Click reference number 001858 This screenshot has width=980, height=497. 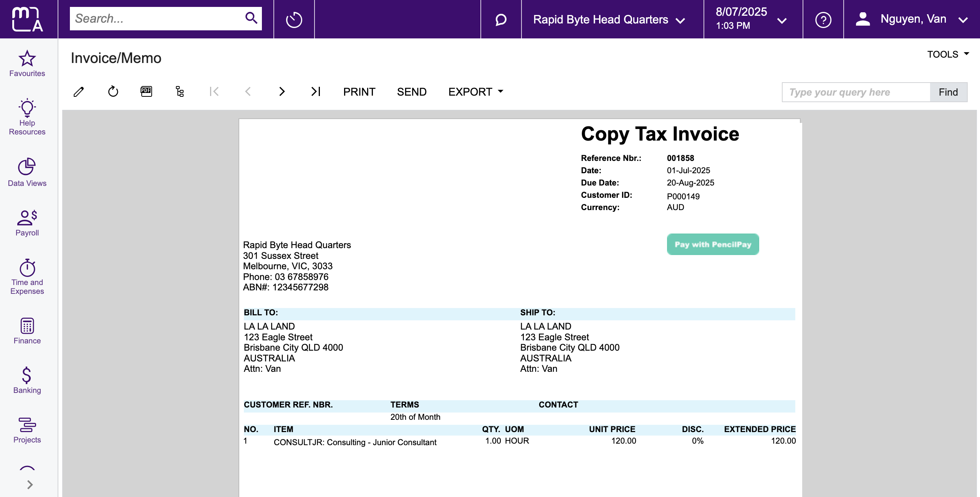680,158
